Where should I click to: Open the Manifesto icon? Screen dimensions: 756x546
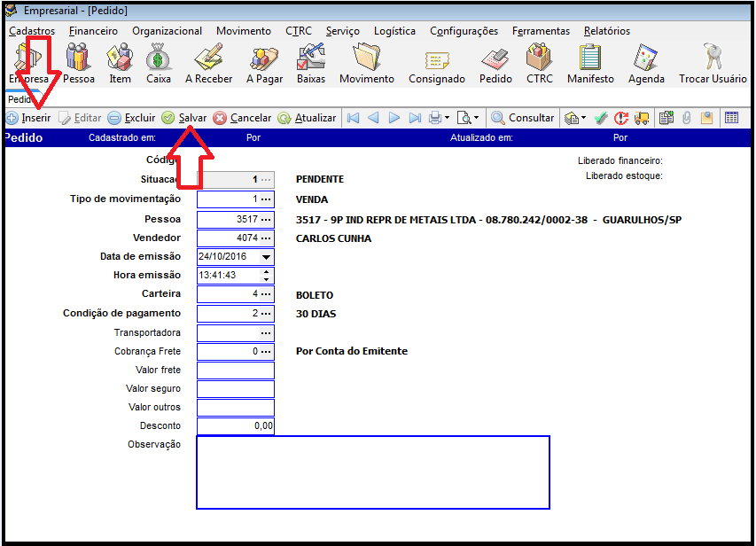click(590, 59)
